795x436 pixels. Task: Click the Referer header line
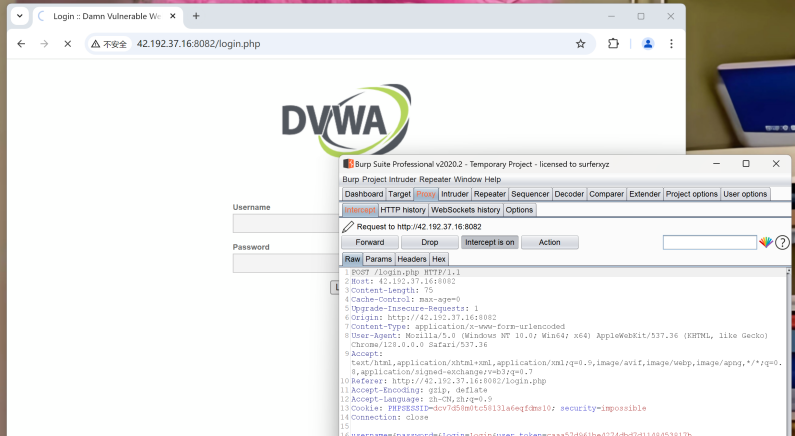pos(449,381)
